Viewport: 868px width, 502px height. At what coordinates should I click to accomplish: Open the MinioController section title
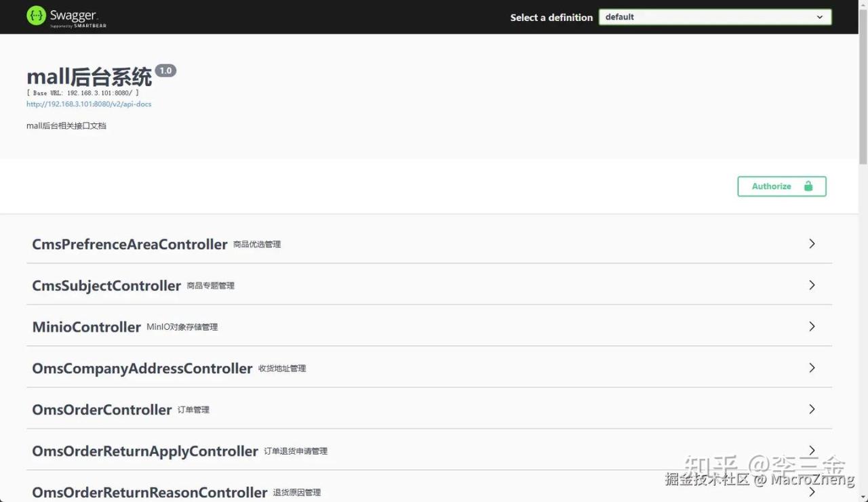click(86, 327)
